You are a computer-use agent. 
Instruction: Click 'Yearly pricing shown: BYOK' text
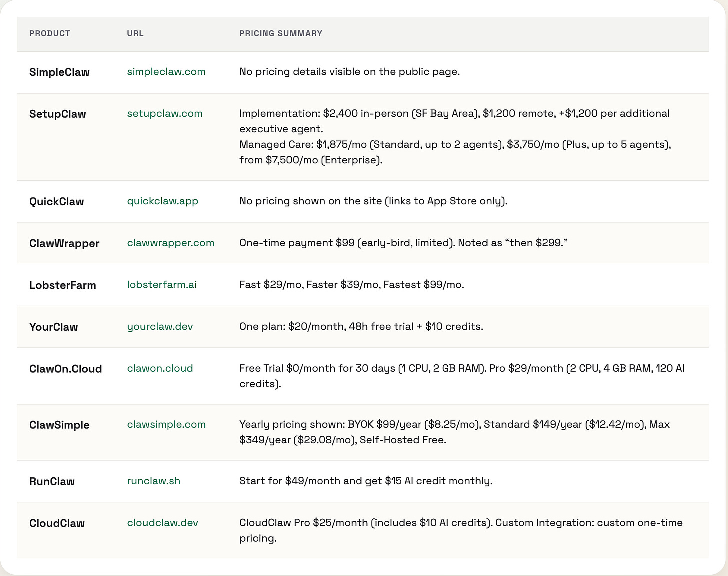(x=455, y=432)
